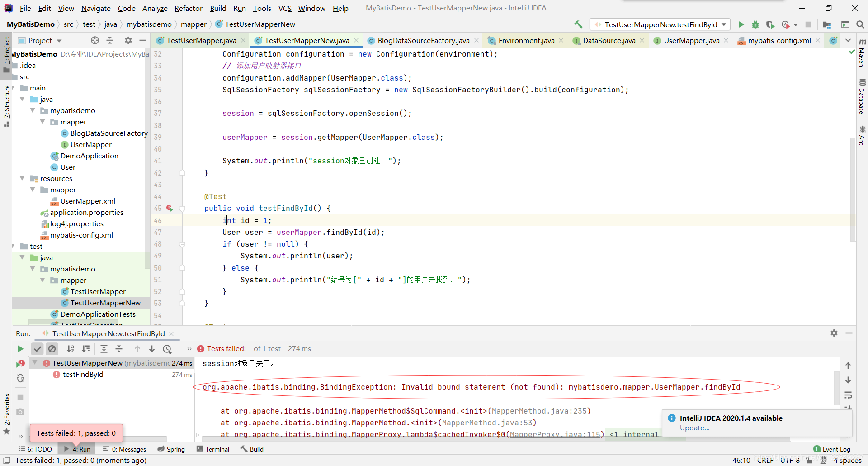The width and height of the screenshot is (868, 466).
Task: Open Search Everywhere magnifier
Action: pos(860,24)
